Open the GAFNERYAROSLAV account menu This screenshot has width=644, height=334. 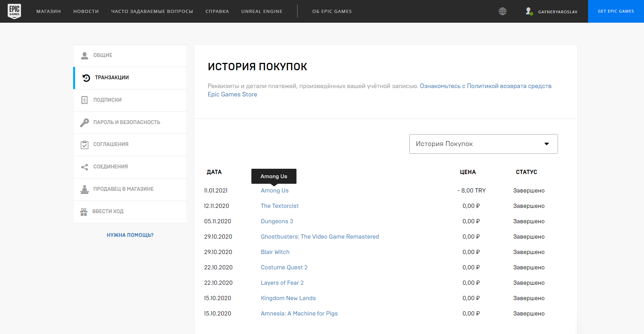click(558, 12)
